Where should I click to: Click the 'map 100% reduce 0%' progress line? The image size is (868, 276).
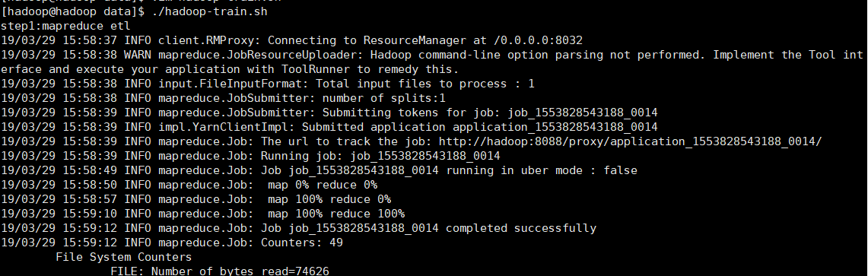(329, 199)
